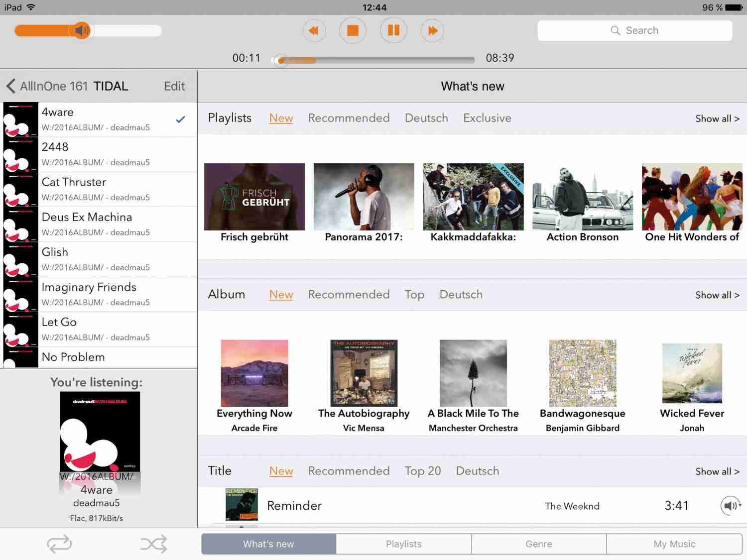Go back via AllInOne 161 chevron

pyautogui.click(x=47, y=86)
